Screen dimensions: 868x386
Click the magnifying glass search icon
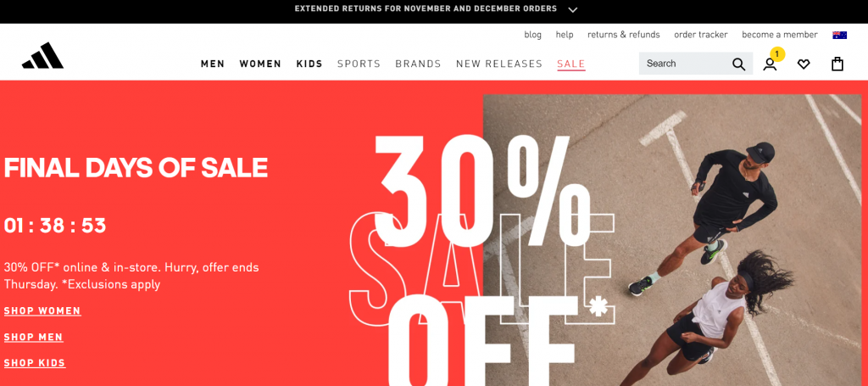pyautogui.click(x=738, y=64)
